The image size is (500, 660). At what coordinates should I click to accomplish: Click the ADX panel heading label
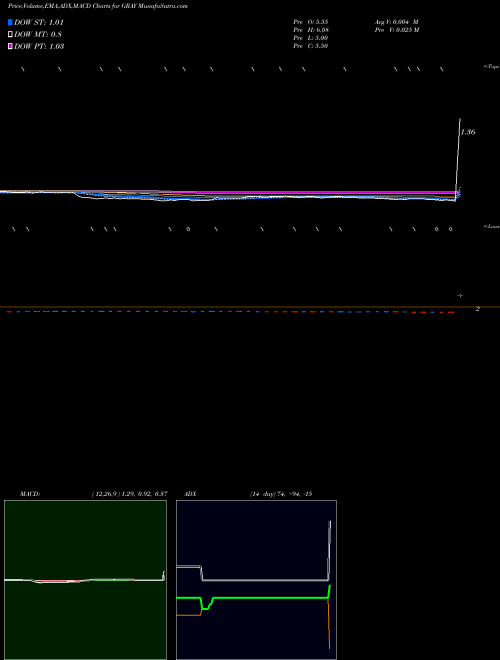coord(190,494)
